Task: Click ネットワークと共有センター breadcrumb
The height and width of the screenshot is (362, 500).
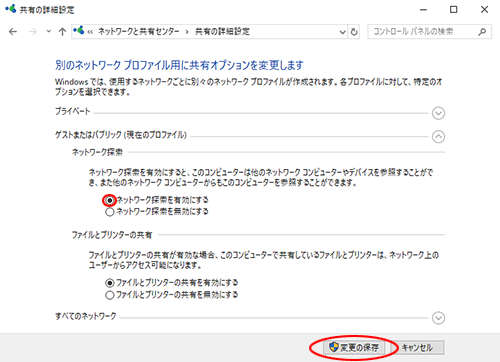Action: (x=139, y=32)
